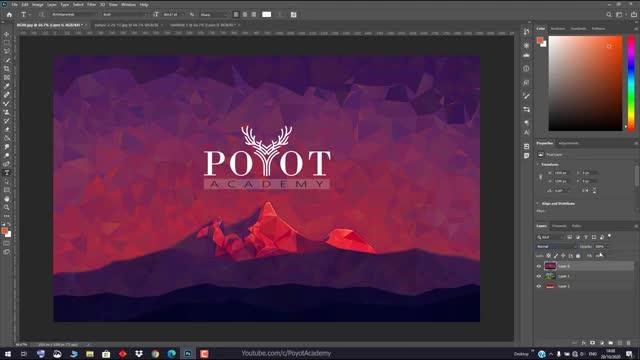
Task: Filter layers by type layers icon
Action: point(586,237)
